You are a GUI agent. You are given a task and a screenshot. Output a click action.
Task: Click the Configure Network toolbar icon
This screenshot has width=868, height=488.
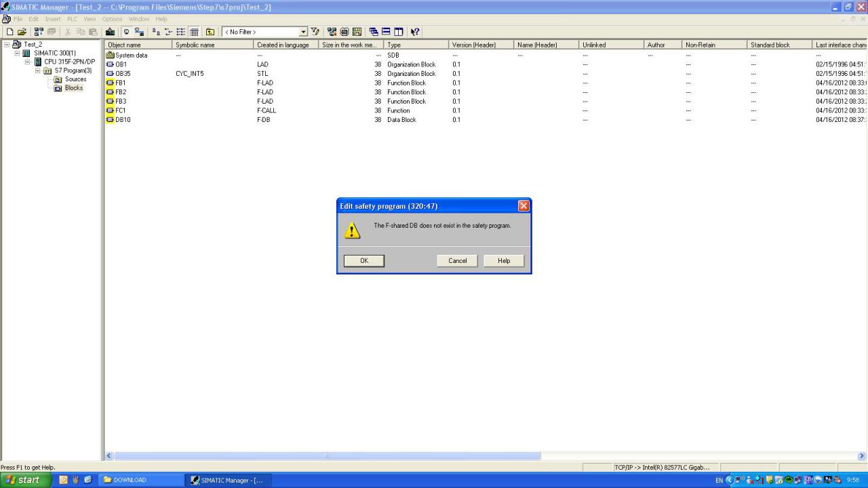332,32
